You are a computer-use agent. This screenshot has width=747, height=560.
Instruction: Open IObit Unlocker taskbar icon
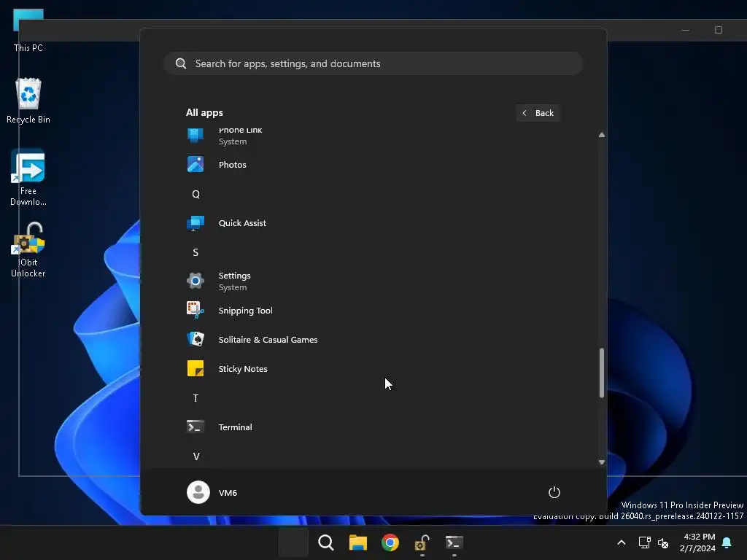coord(422,542)
